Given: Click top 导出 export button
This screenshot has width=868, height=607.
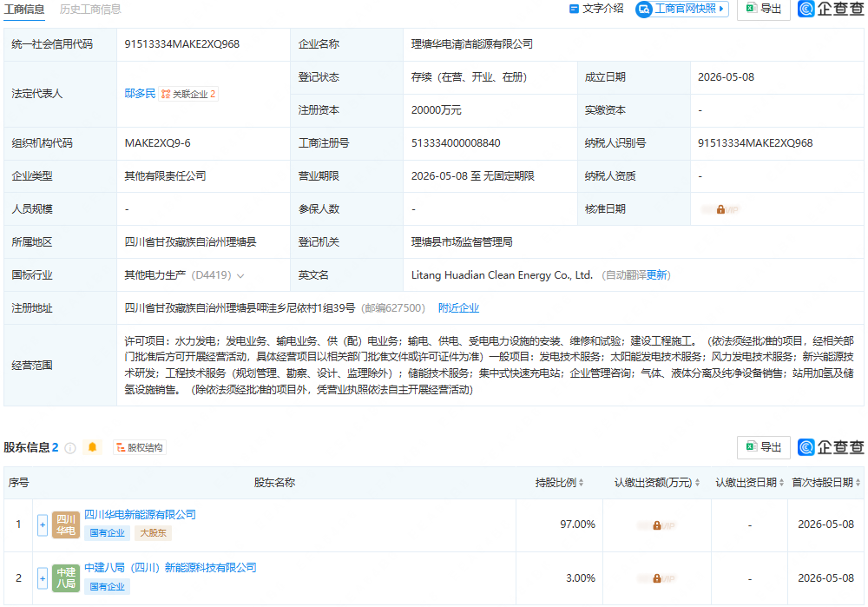Looking at the screenshot, I should [x=763, y=9].
